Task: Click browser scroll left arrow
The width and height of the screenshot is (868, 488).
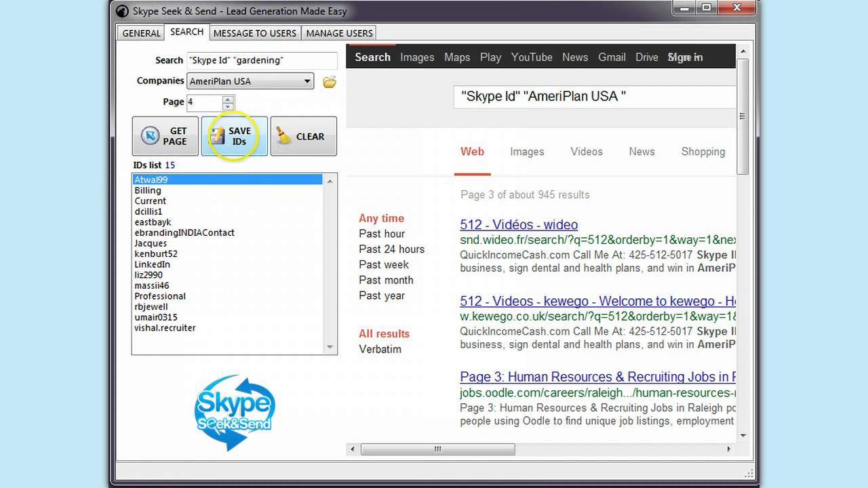Action: tap(353, 449)
